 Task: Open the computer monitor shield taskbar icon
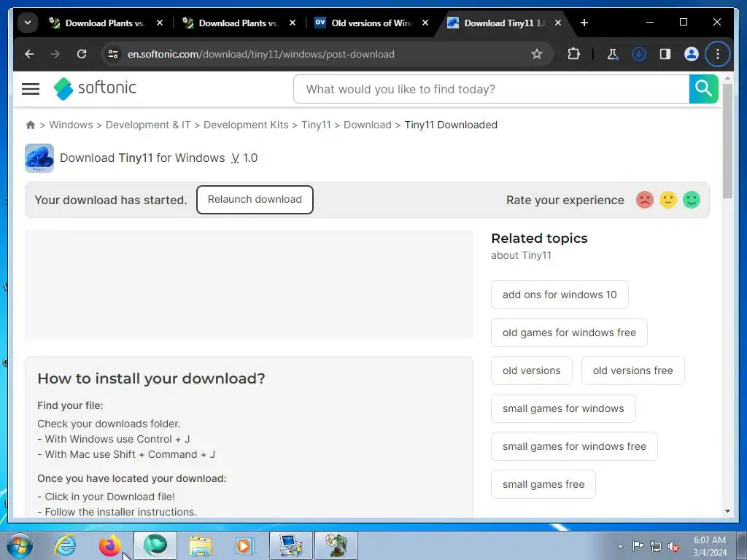[291, 545]
